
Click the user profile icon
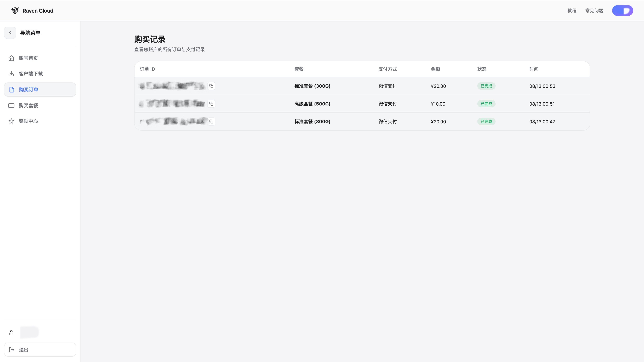tap(11, 332)
